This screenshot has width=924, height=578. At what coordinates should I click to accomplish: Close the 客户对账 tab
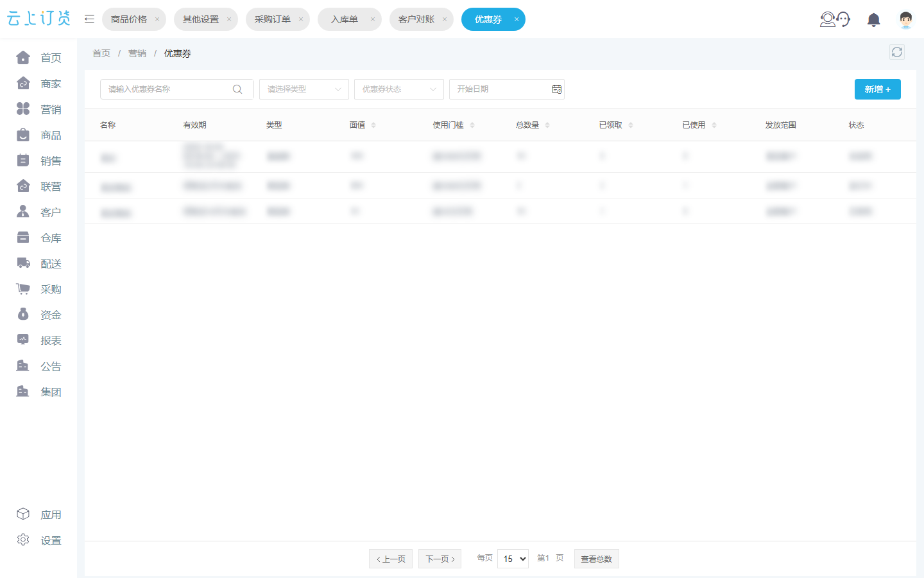pyautogui.click(x=445, y=19)
